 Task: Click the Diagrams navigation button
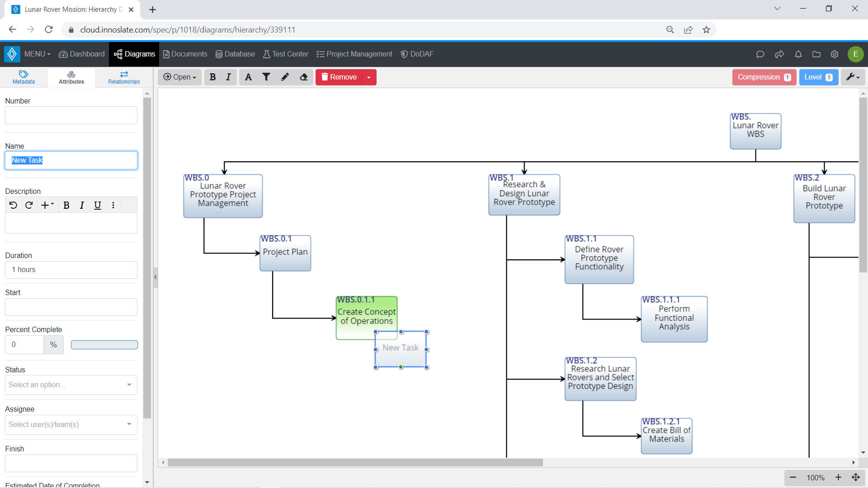pyautogui.click(x=134, y=54)
